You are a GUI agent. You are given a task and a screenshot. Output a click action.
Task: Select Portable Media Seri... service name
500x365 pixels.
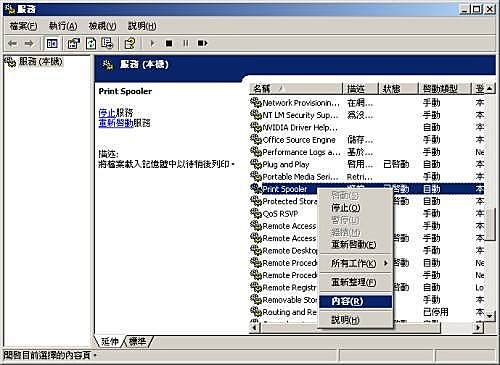click(x=300, y=177)
